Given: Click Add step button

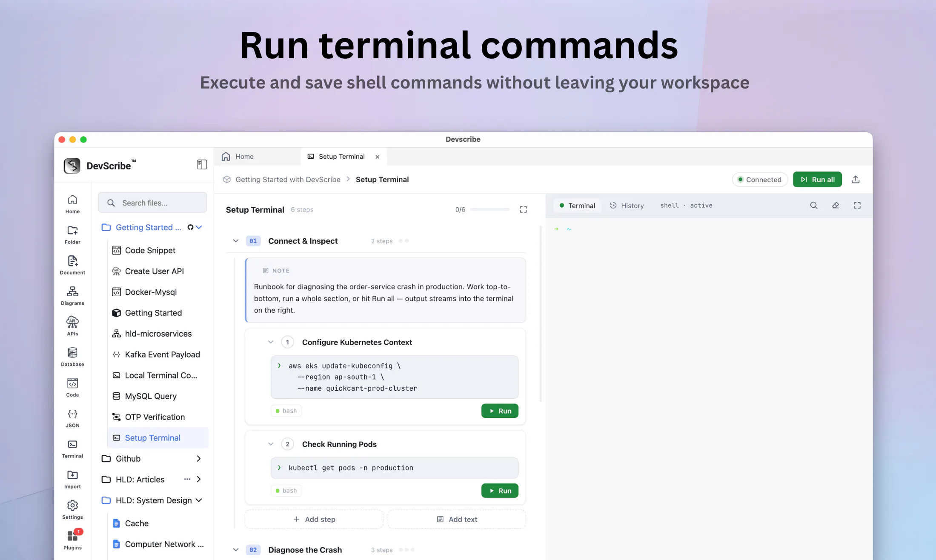Looking at the screenshot, I should click(x=314, y=519).
